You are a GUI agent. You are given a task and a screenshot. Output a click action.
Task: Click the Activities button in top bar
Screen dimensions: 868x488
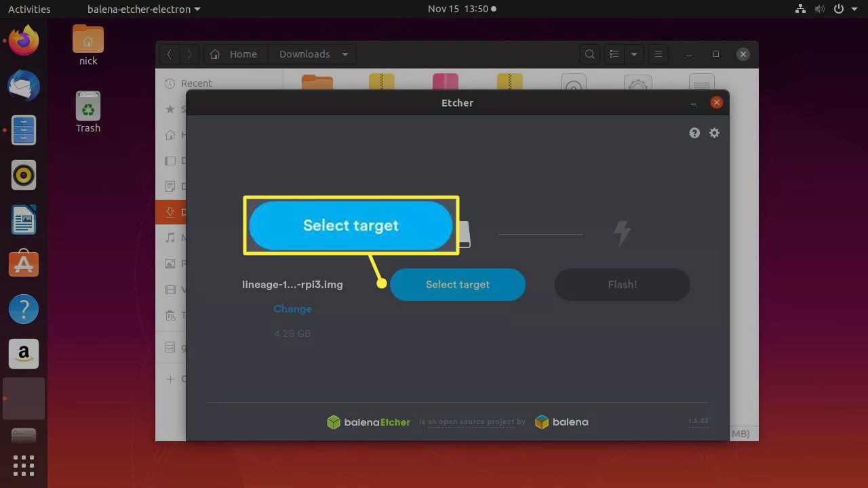29,9
